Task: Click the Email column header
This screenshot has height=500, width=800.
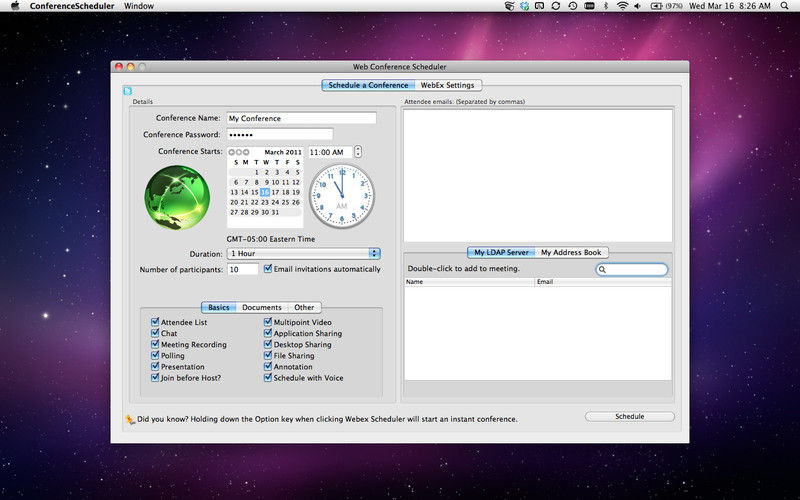Action: 603,282
